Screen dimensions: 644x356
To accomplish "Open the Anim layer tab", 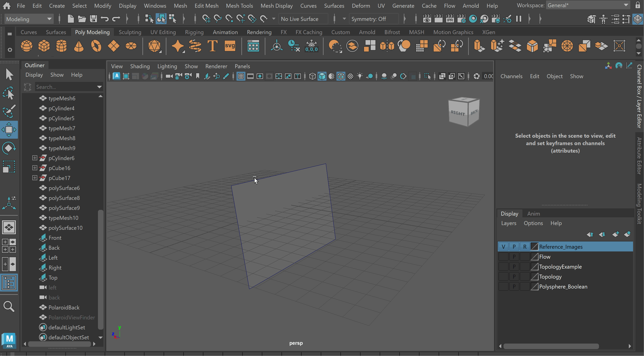I will tap(533, 214).
